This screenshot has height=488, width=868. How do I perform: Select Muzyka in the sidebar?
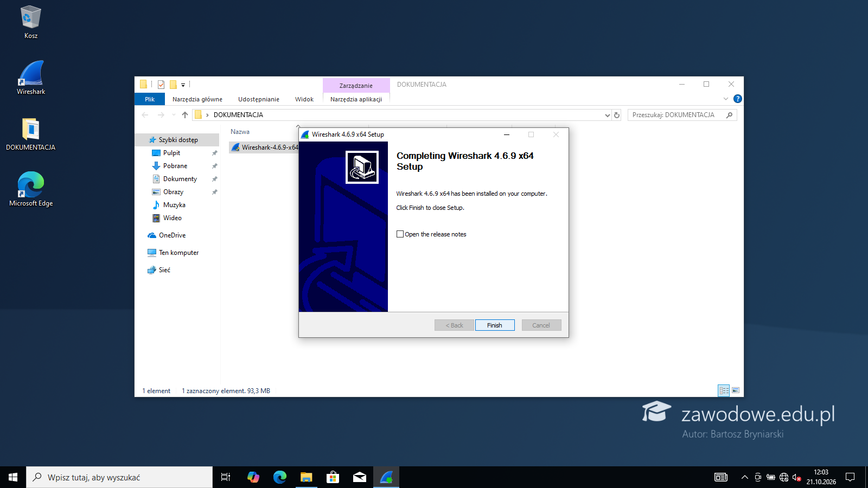click(x=174, y=205)
